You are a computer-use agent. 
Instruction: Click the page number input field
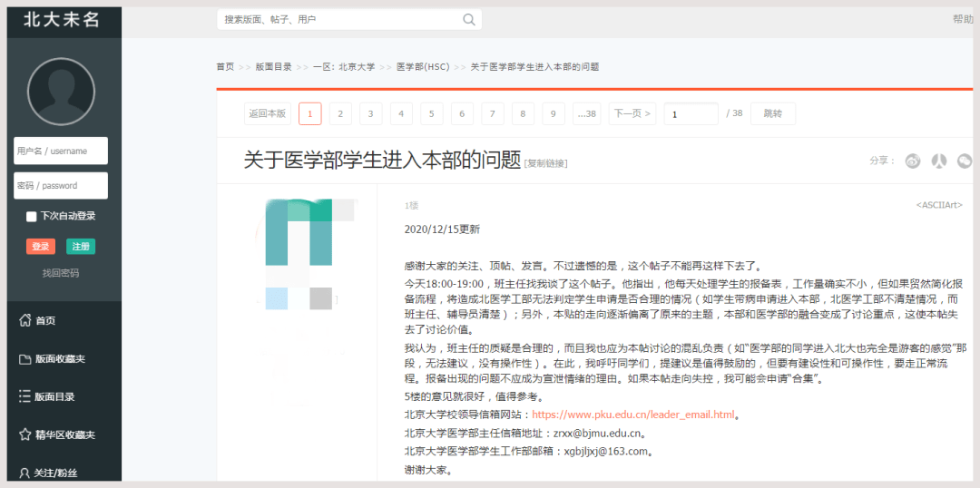click(x=691, y=113)
